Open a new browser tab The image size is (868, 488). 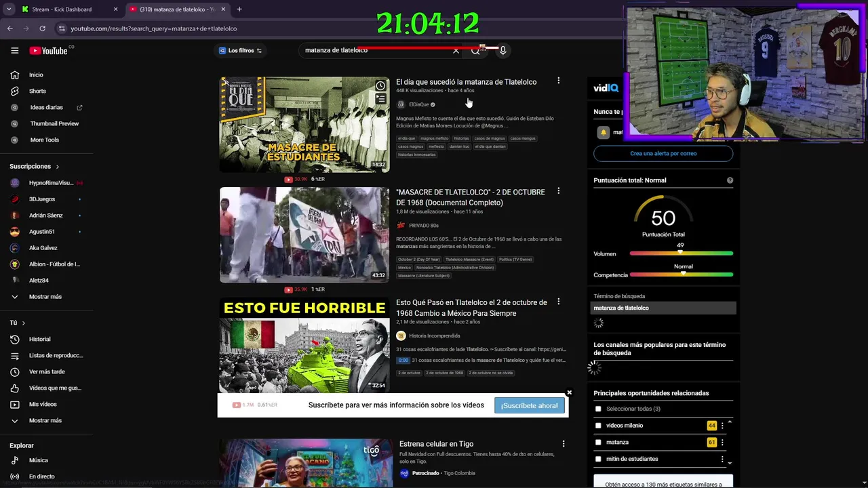239,9
